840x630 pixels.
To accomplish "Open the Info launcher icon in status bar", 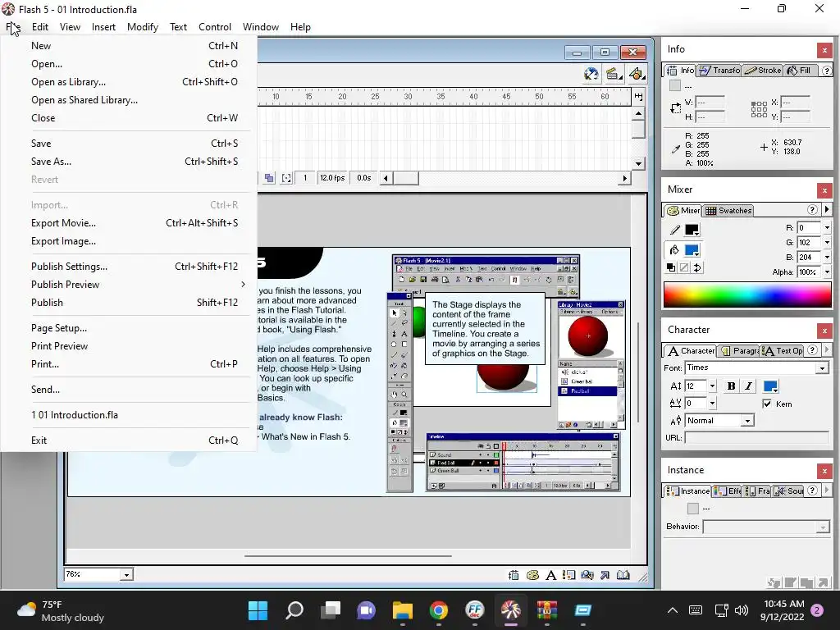I will pos(514,575).
